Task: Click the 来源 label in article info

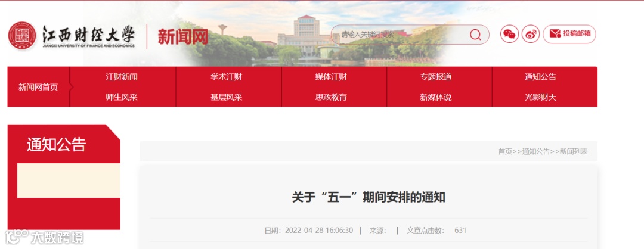Action: pos(378,231)
